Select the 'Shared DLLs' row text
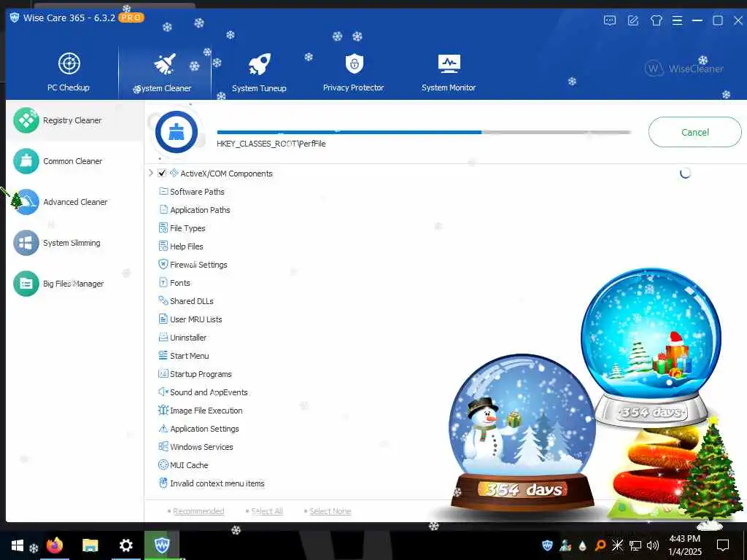Viewport: 747px width, 560px height. click(192, 301)
